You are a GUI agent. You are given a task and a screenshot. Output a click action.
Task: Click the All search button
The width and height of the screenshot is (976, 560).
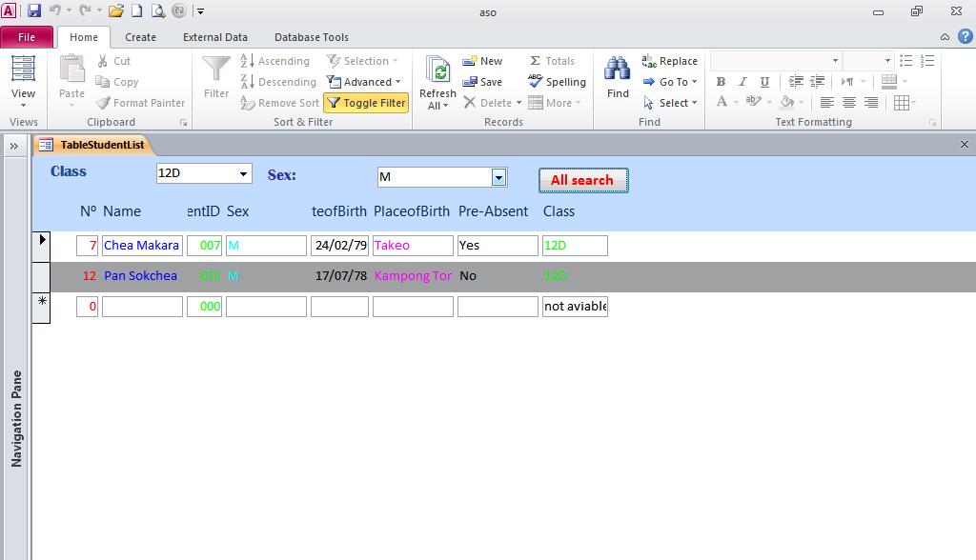[x=583, y=180]
